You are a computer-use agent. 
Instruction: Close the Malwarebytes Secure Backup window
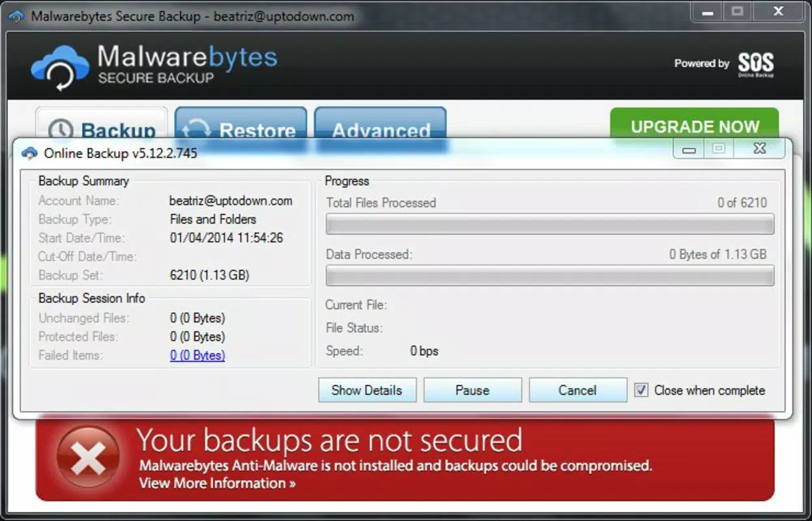coord(778,11)
